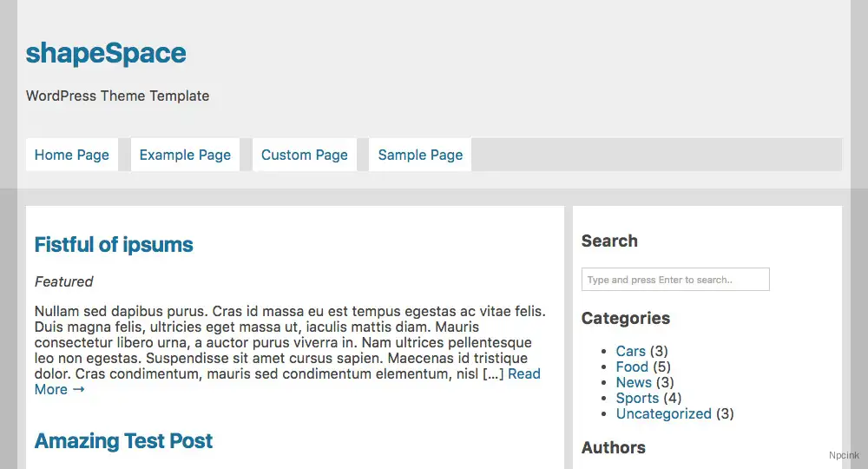
Task: Navigate to Sample Page
Action: point(420,155)
